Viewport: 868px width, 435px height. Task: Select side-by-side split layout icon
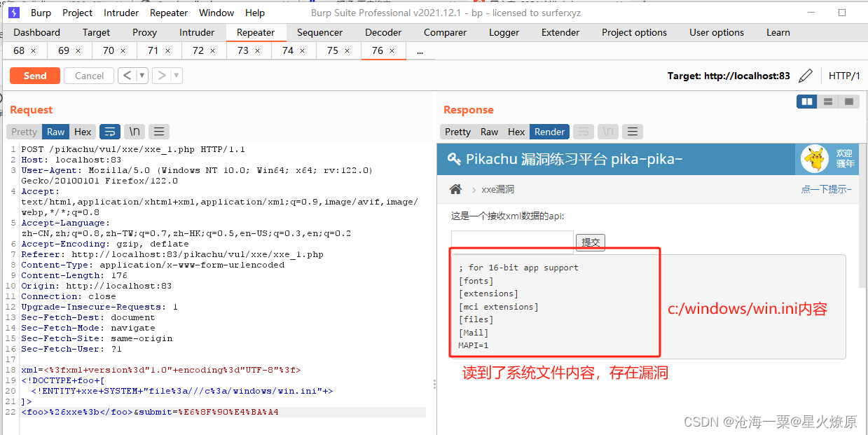[x=807, y=102]
